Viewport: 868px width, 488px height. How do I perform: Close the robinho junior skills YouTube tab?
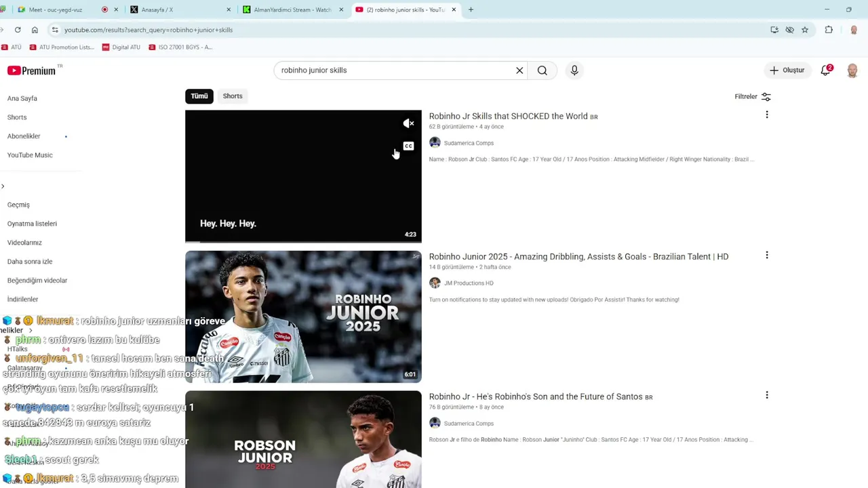454,9
